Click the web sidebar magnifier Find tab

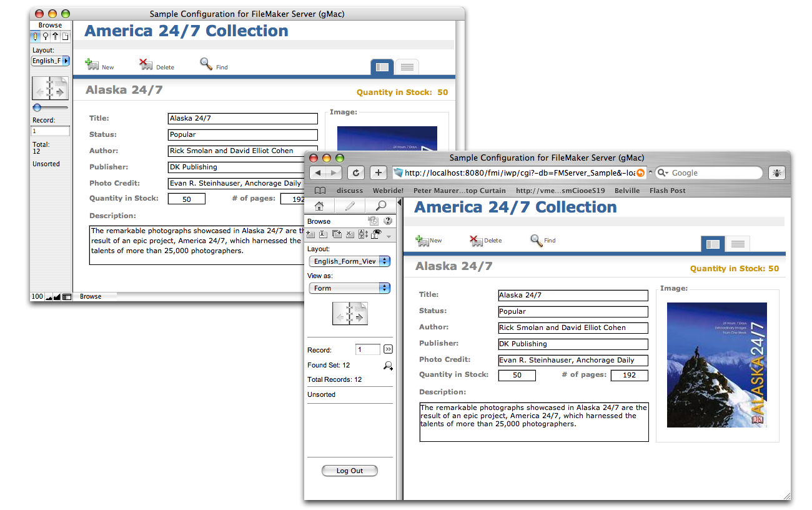pos(380,206)
